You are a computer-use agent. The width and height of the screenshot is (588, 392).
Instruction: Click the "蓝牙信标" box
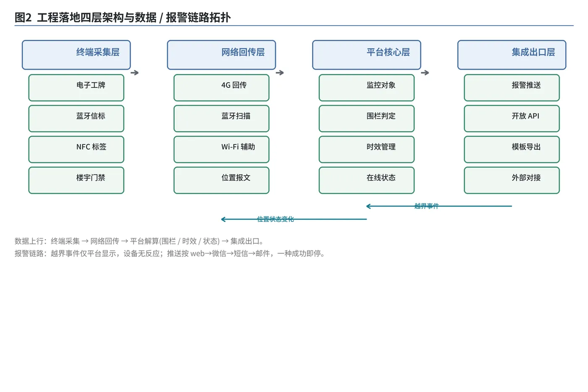click(x=76, y=118)
